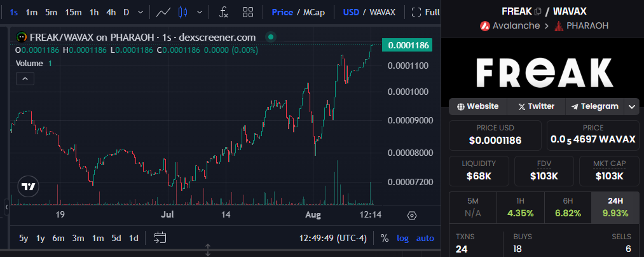Image resolution: width=644 pixels, height=257 pixels.
Task: Click the TradingView logo on chart
Action: click(x=28, y=186)
